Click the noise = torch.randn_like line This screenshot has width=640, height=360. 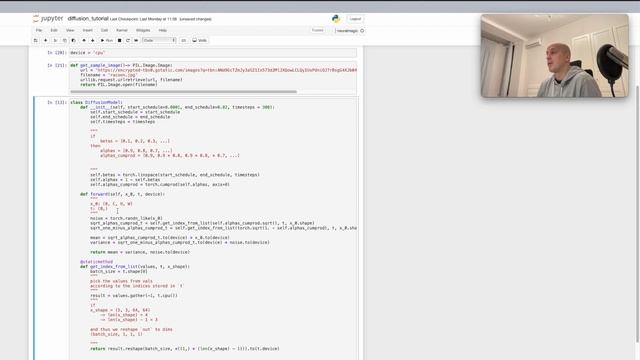click(x=126, y=218)
